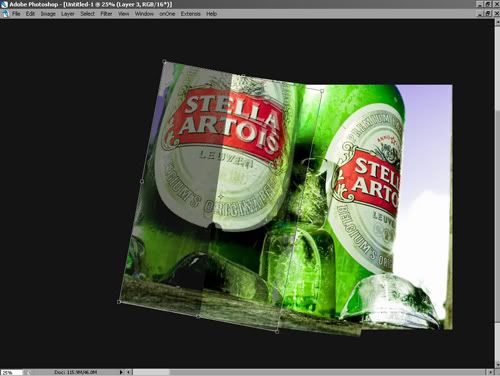Open the Image menu
The height and width of the screenshot is (376, 500).
click(48, 14)
